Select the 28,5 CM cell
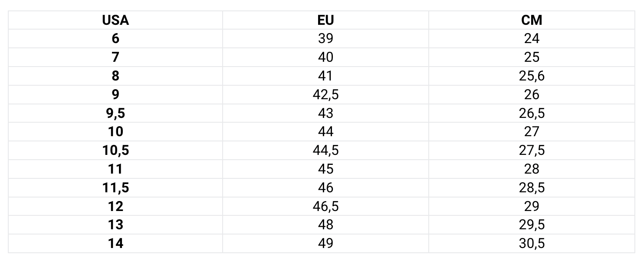644x268 pixels. click(x=532, y=188)
